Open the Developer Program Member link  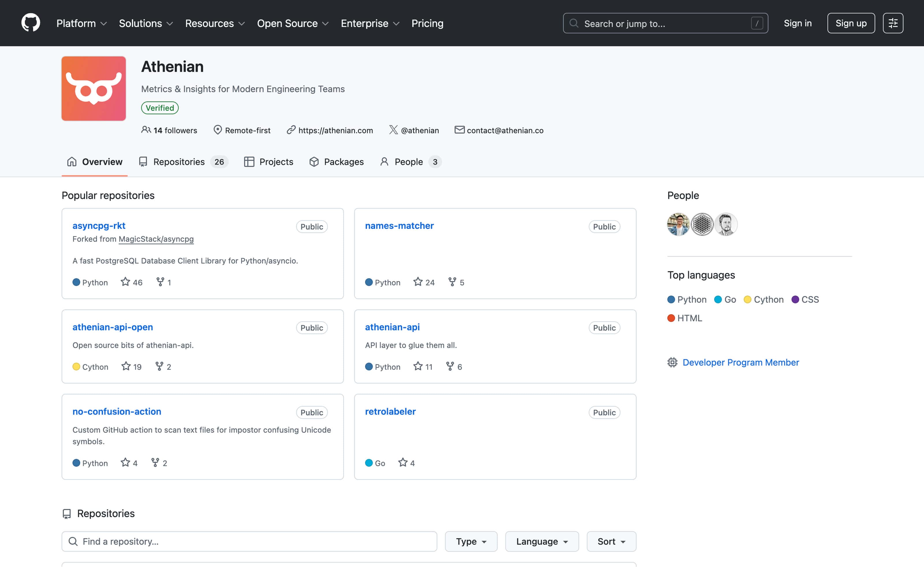point(741,362)
